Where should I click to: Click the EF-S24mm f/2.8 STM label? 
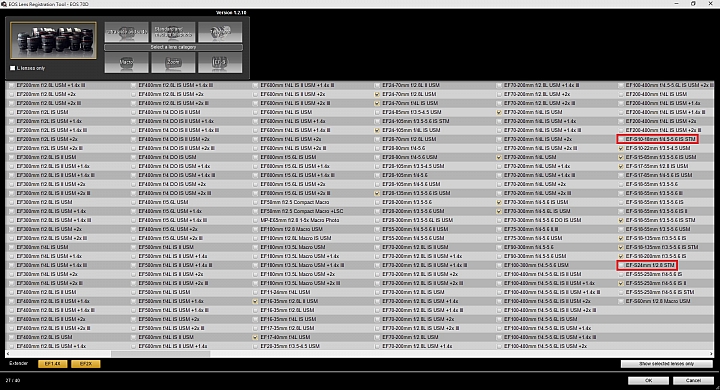pyautogui.click(x=650, y=265)
